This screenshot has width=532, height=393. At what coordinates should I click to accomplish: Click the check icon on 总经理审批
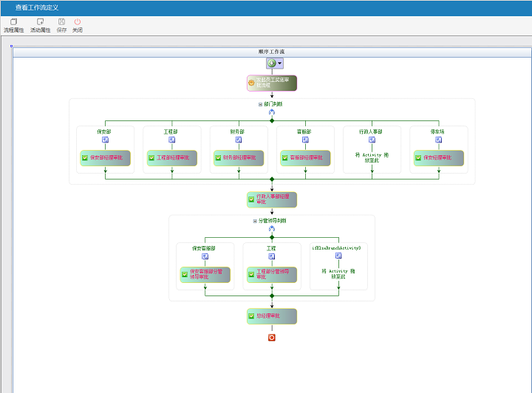(x=251, y=316)
